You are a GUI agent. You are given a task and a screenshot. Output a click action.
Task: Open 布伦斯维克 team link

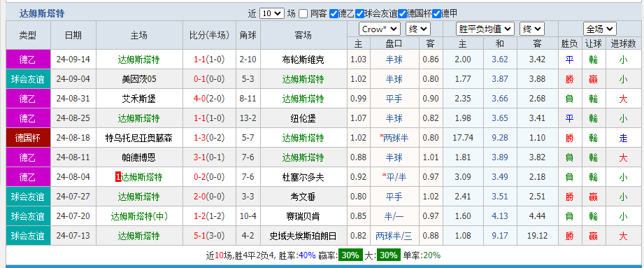[303, 59]
